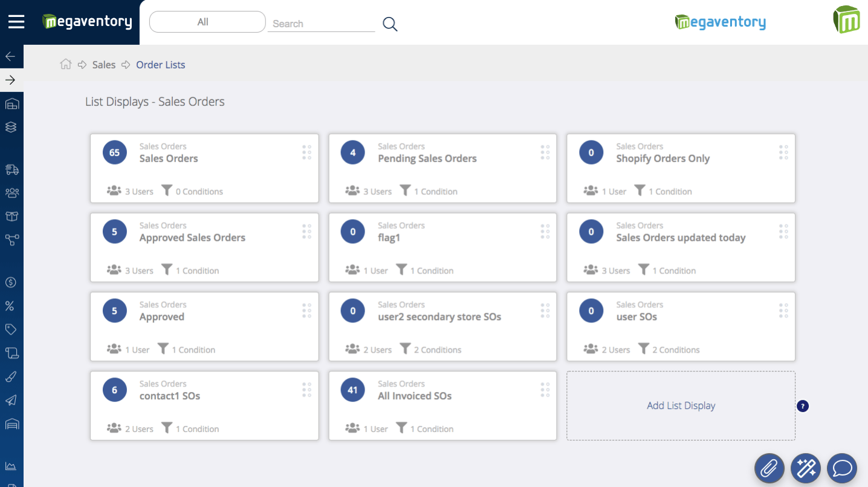868x487 pixels.
Task: Click the percent icon in the sidebar
Action: tap(11, 306)
